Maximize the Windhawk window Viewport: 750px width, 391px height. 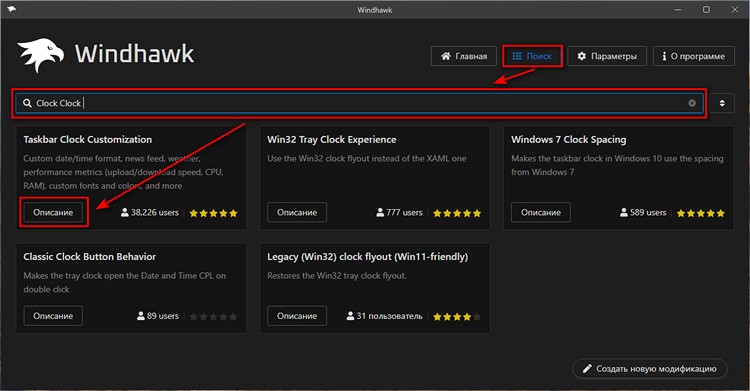pyautogui.click(x=706, y=10)
